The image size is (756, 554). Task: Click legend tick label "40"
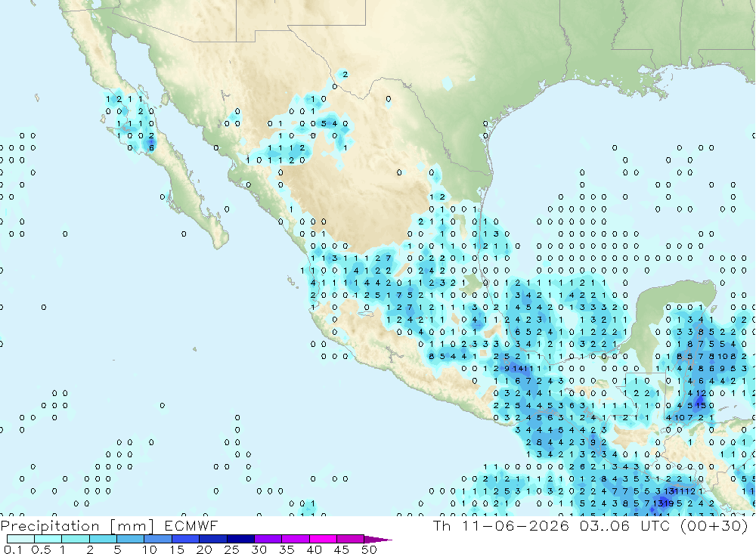coord(314,549)
